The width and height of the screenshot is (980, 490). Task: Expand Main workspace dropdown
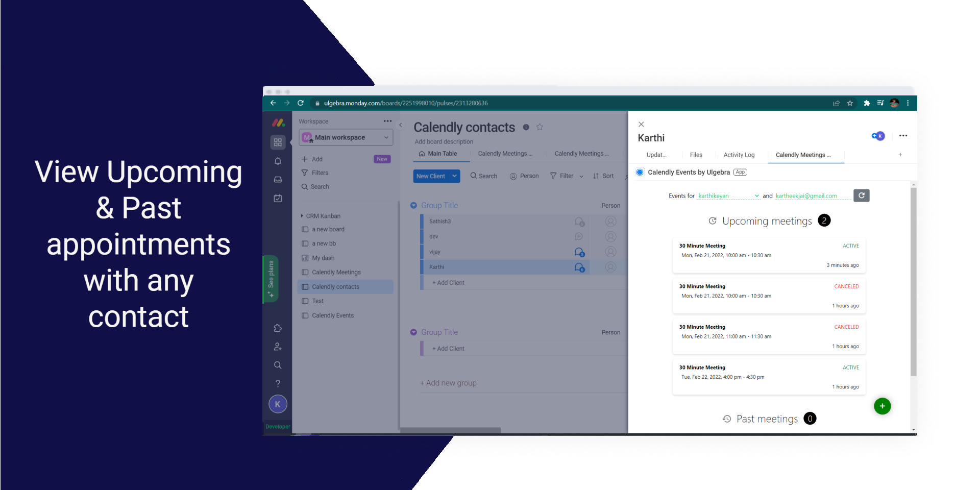click(x=346, y=137)
